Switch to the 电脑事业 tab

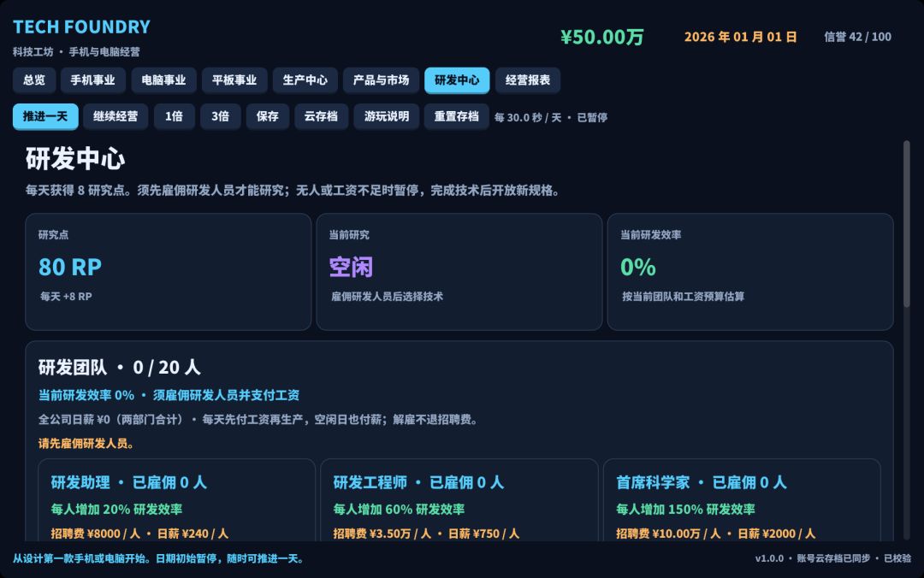coord(163,80)
